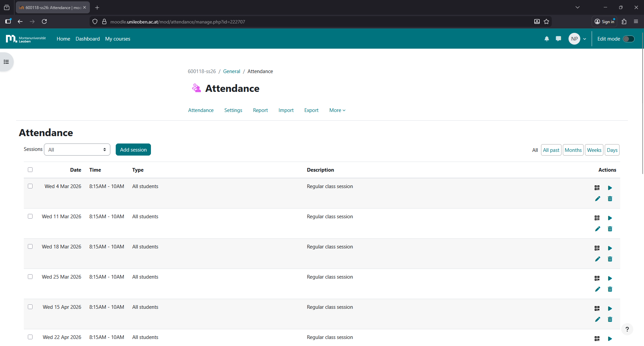644x346 pixels.
Task: Open the Sessions filter dropdown
Action: (77, 150)
